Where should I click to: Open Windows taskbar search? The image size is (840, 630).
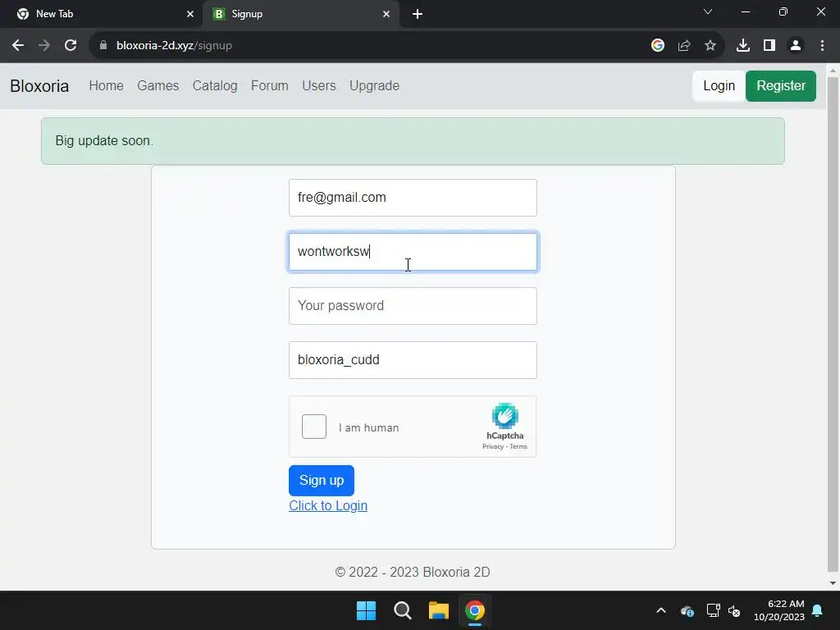pyautogui.click(x=402, y=610)
